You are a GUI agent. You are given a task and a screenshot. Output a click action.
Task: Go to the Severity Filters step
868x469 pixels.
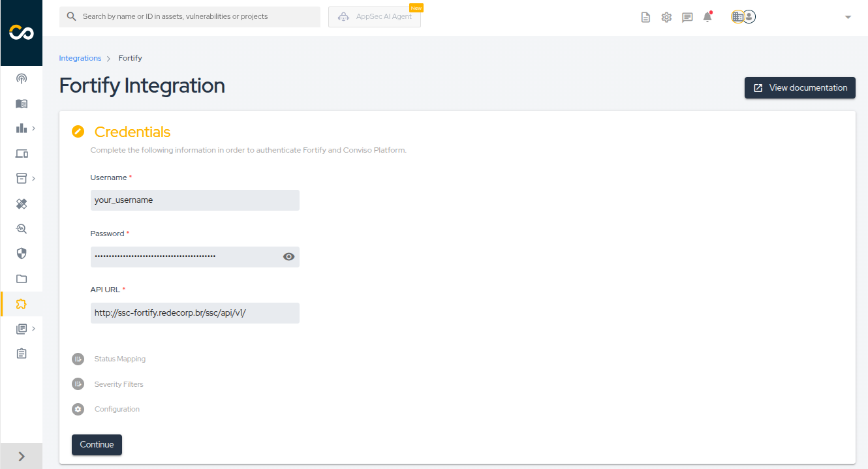click(x=118, y=384)
